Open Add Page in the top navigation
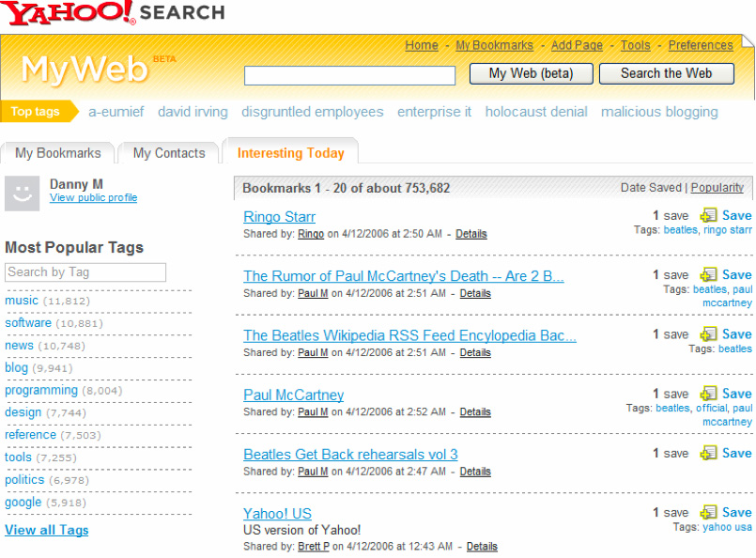 pos(577,45)
